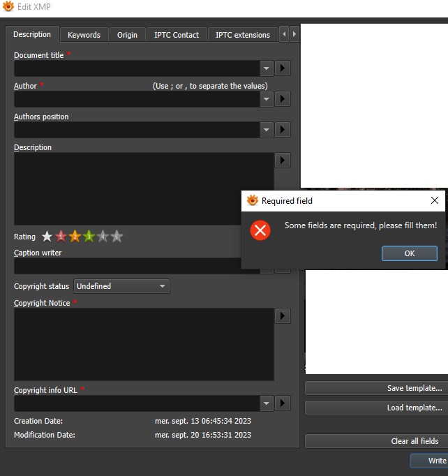Click inside the Copyright Notice text area
Viewport: 448px width, 476px height.
(x=144, y=345)
